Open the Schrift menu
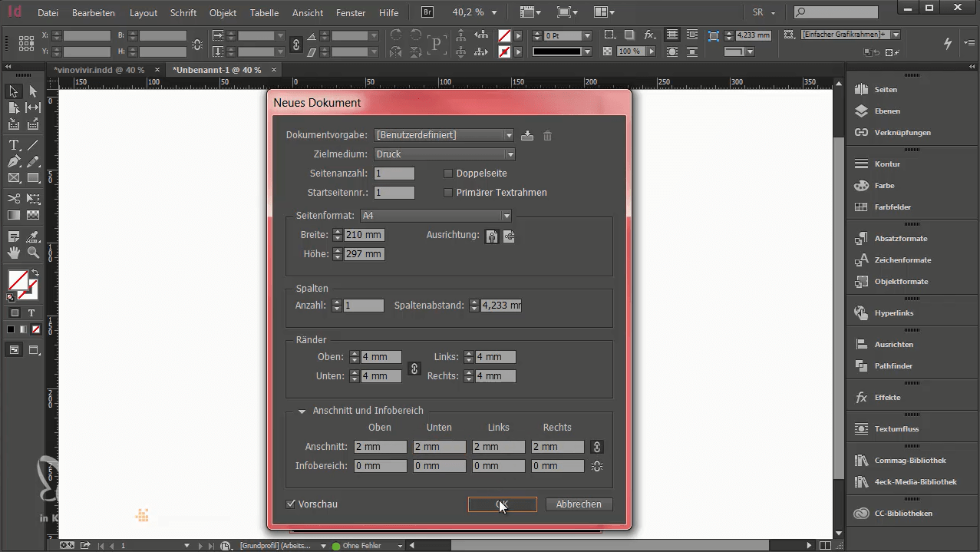This screenshot has width=980, height=552. pyautogui.click(x=183, y=13)
